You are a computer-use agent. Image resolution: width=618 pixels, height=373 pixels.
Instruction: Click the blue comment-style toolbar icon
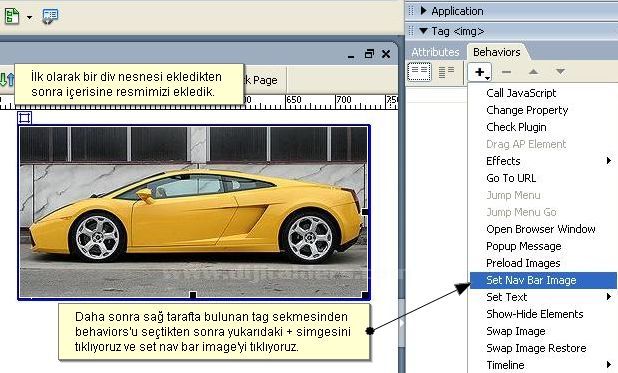tap(50, 17)
